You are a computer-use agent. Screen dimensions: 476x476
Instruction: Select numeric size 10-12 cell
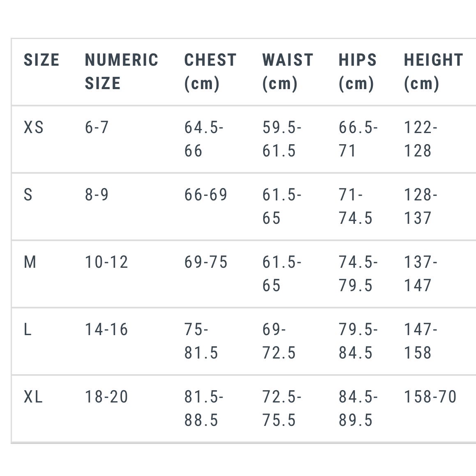106,262
